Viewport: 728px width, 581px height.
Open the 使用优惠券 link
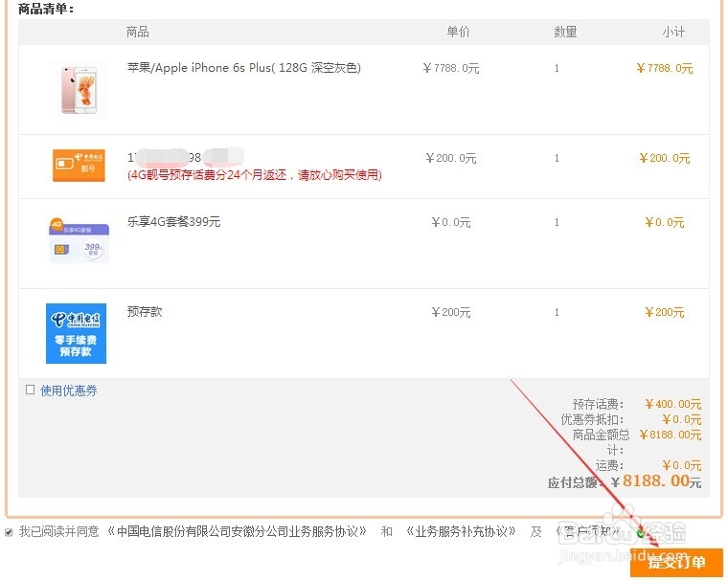pyautogui.click(x=69, y=391)
